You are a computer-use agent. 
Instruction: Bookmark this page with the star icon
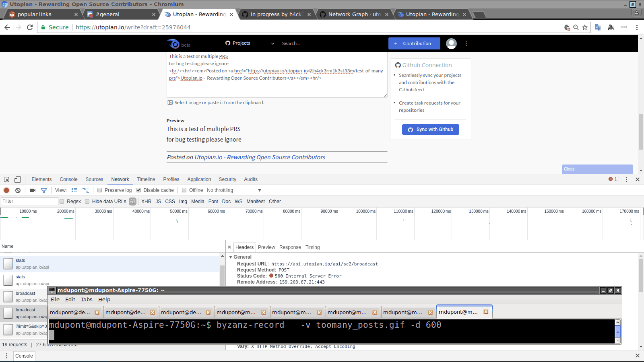(x=585, y=27)
